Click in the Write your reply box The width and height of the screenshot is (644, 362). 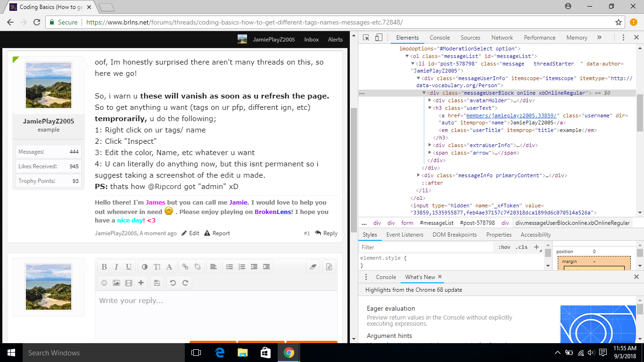(216, 313)
